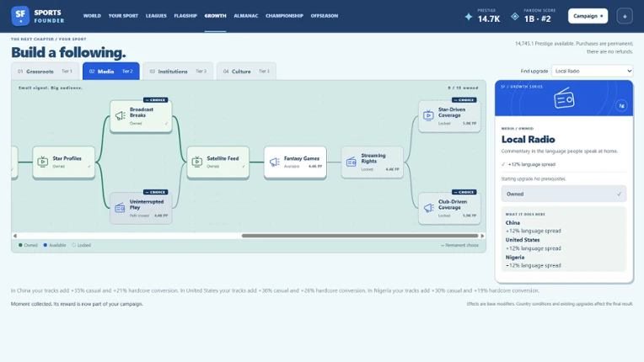
Task: Select the Star-Driven Coverage upgrade node
Action: [x=449, y=116]
